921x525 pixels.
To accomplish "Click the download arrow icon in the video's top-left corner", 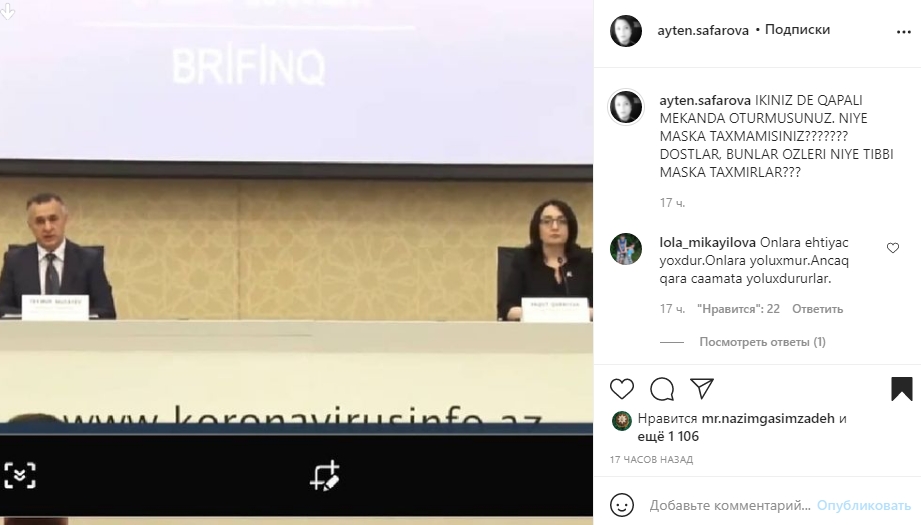I will 7,11.
